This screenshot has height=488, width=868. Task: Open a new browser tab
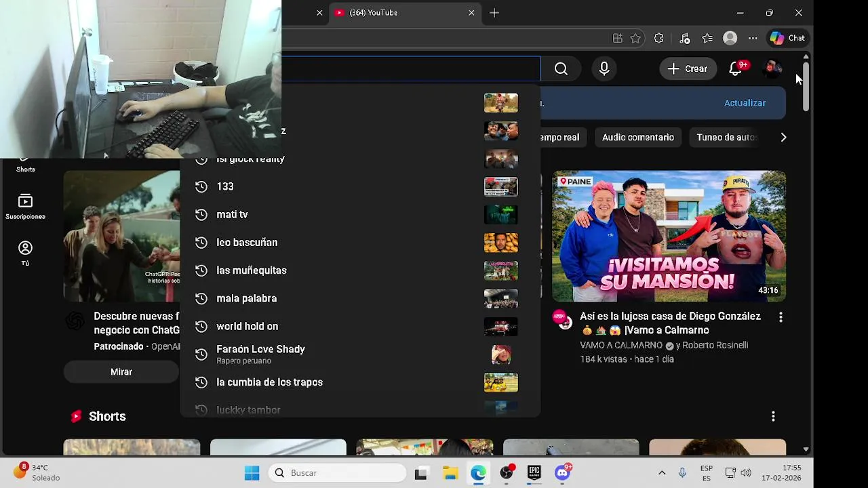494,13
